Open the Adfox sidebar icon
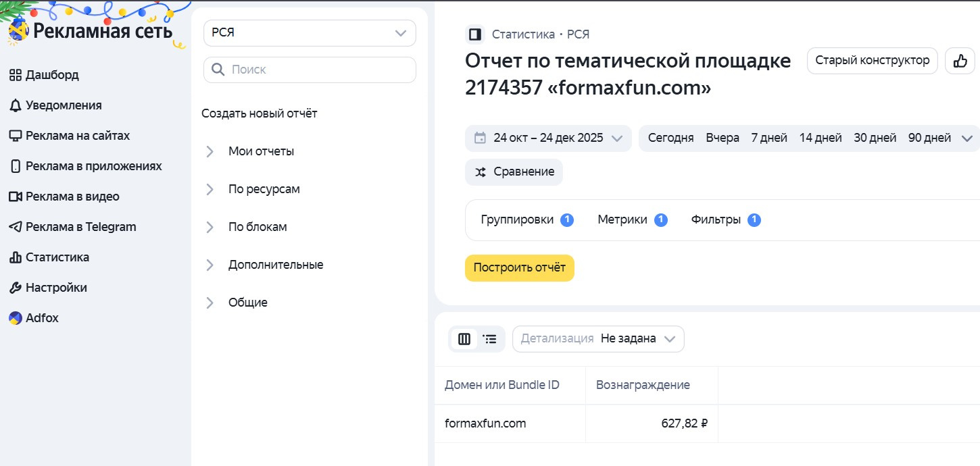980x466 pixels. (15, 318)
